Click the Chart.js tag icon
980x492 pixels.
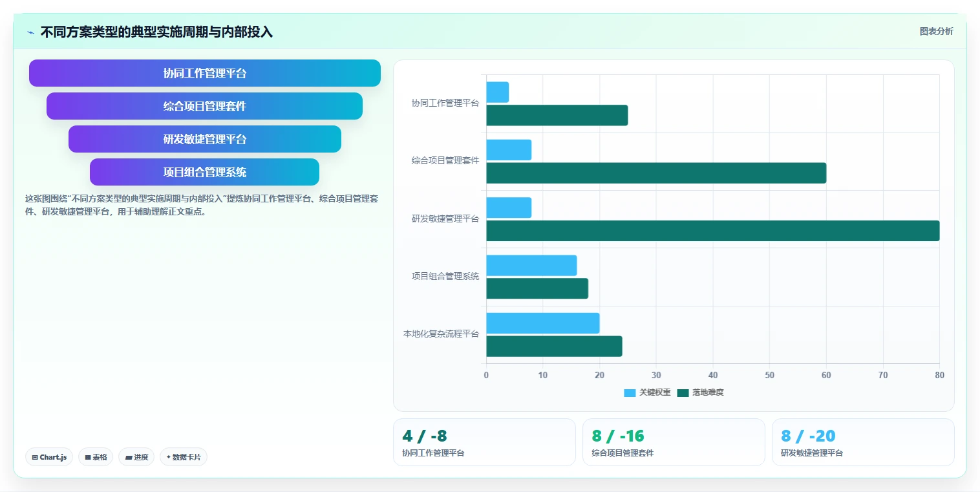coord(35,457)
